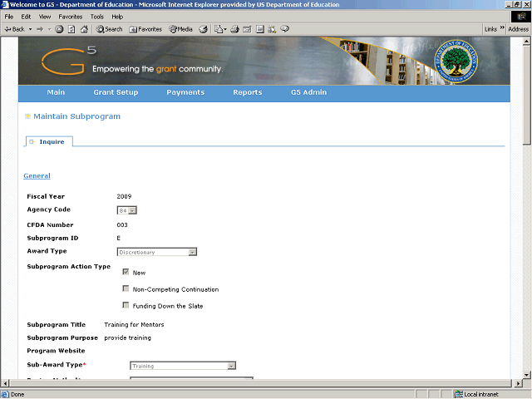This screenshot has width=532, height=399.
Task: Open the Edit menu
Action: point(26,17)
